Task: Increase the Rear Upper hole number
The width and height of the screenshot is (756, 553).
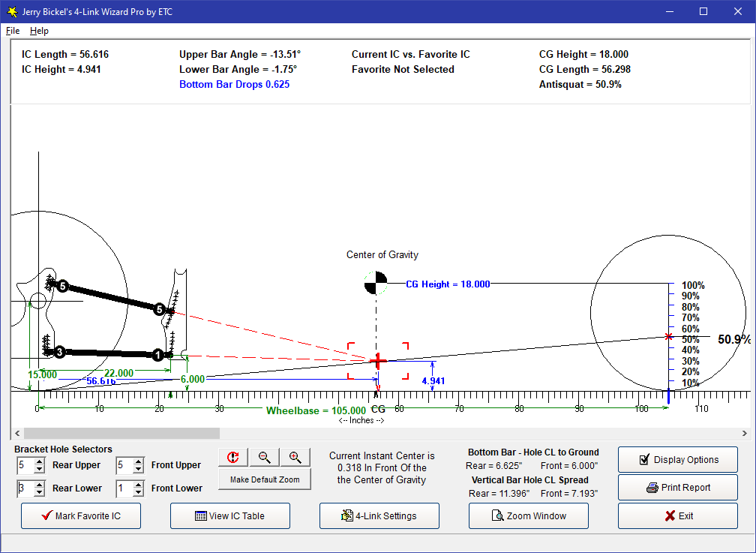Action: 40,461
